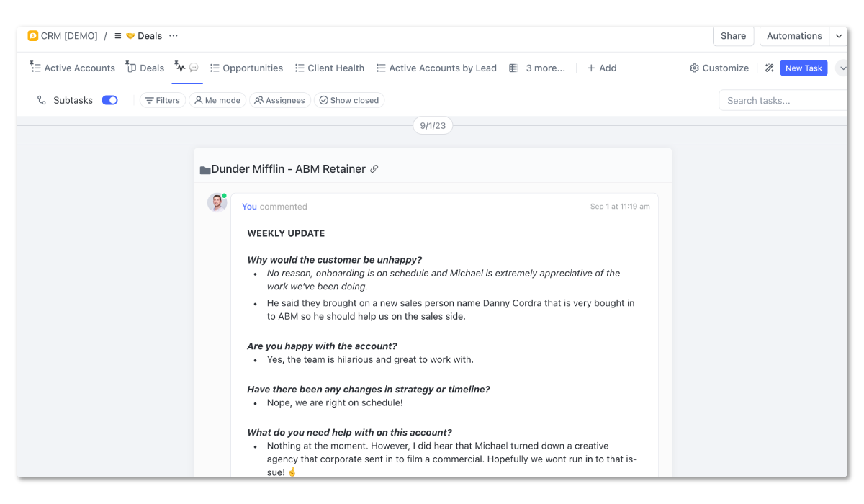
Task: Open the Dunder Mifflin - ABM Retainer task
Action: (289, 168)
